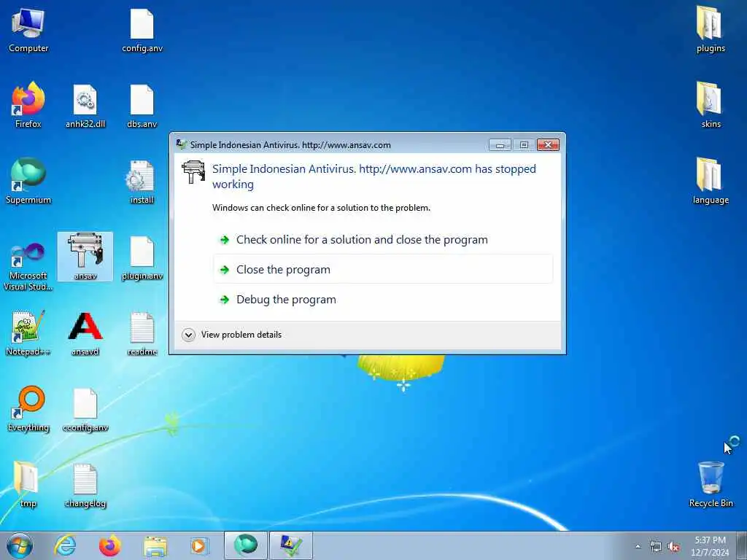
Task: Open the network status tray icon
Action: pos(656,547)
